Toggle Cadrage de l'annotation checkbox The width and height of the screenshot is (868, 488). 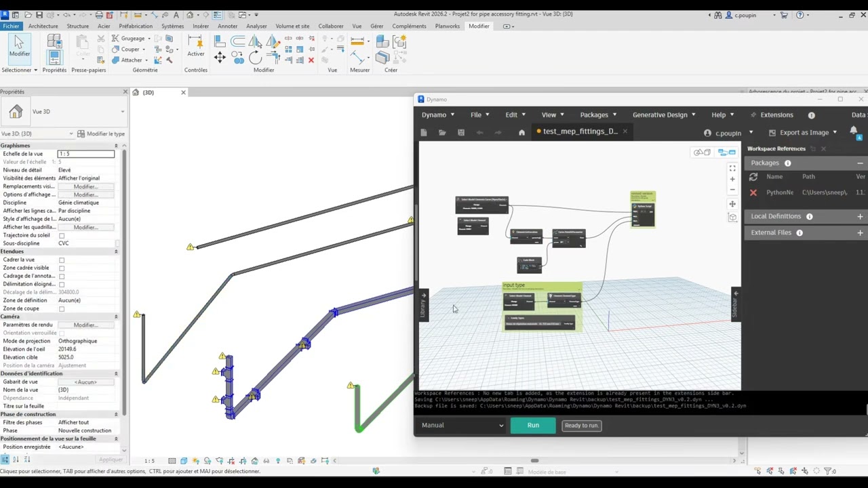tap(62, 276)
